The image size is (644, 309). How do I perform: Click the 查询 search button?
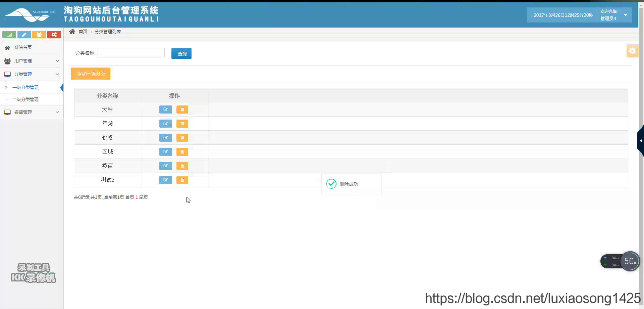[x=181, y=53]
